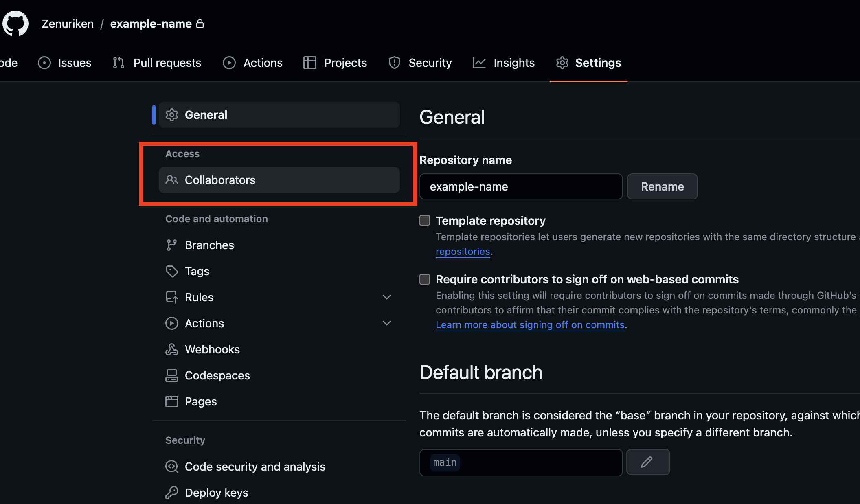Click the Tags label icon
The image size is (860, 504).
[172, 271]
